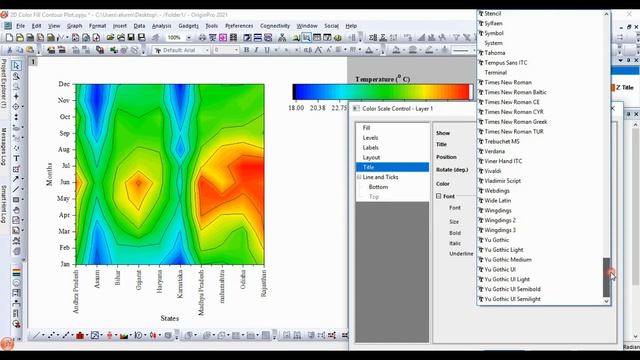640x360 pixels.
Task: Choose Times New Roman from font list
Action: (508, 82)
